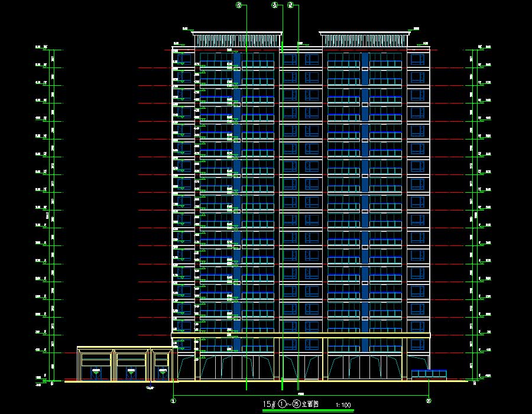Pick the left annex storefront door symbol
Screen dimensions: 532x414
[96, 374]
